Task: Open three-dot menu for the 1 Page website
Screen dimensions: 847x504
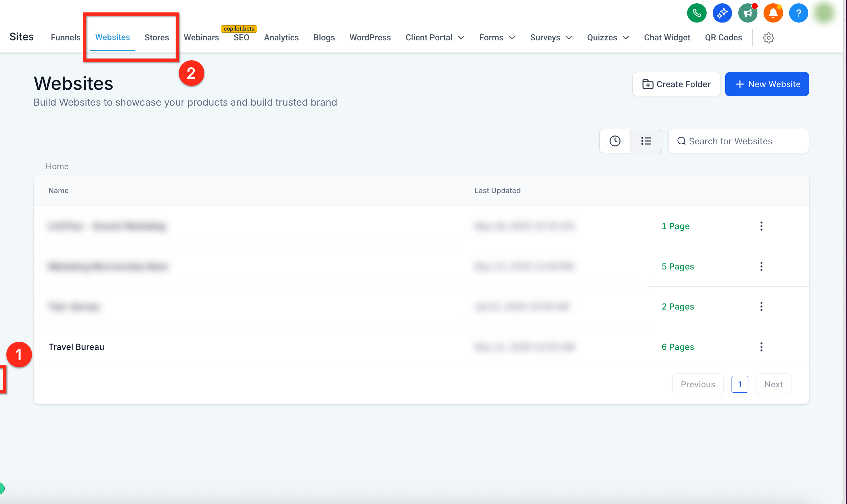Action: point(761,226)
